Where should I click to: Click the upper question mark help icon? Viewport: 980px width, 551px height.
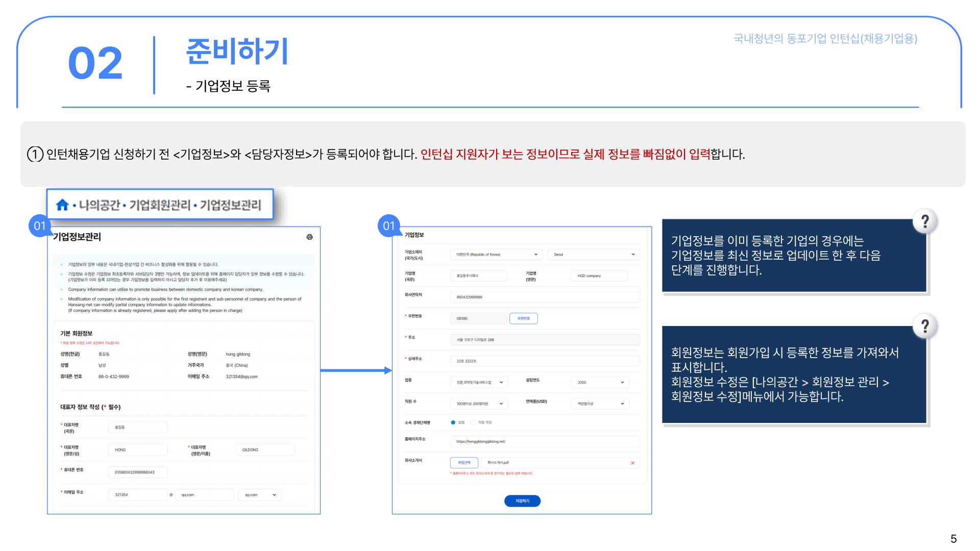pos(925,221)
